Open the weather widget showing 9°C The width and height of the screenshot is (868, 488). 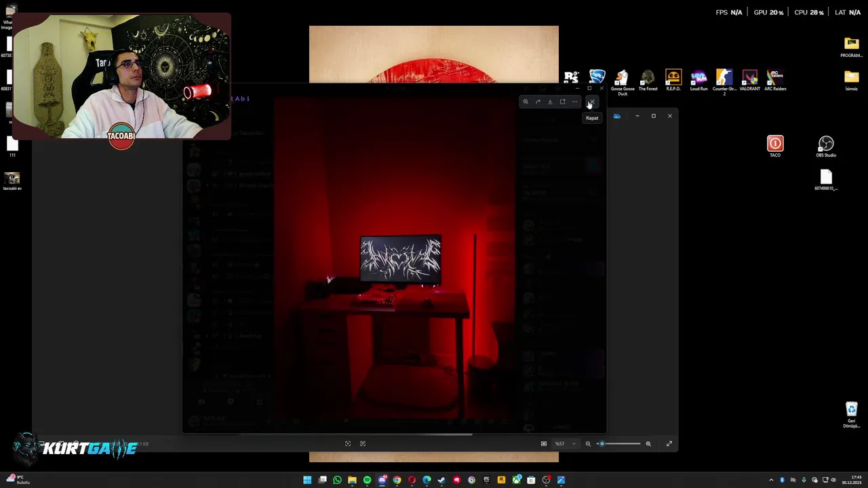coord(19,480)
